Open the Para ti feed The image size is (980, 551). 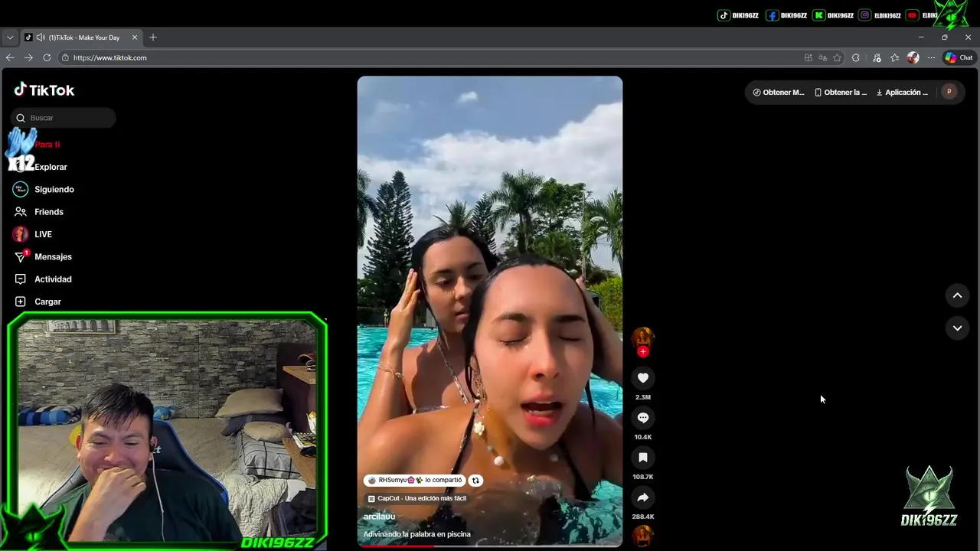pos(47,144)
